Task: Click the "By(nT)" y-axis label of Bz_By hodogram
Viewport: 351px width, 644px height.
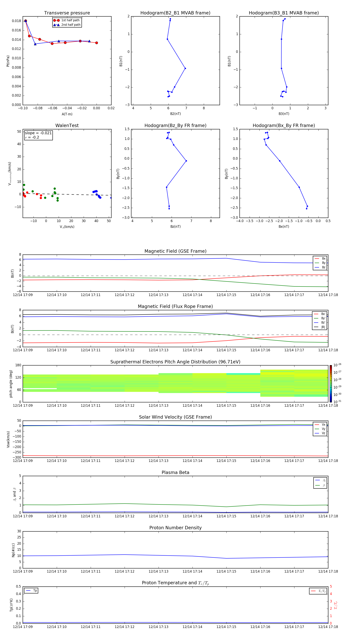Action: [118, 174]
